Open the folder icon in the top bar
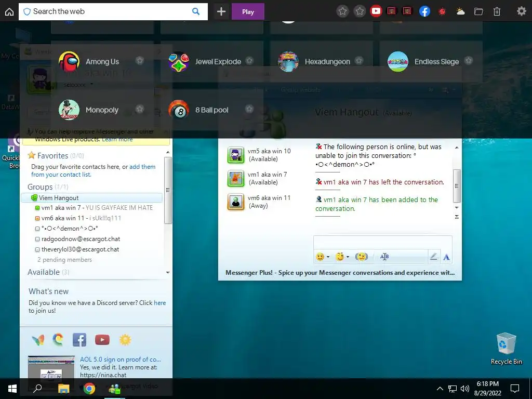Viewport: 532px width, 399px height. coord(478,11)
